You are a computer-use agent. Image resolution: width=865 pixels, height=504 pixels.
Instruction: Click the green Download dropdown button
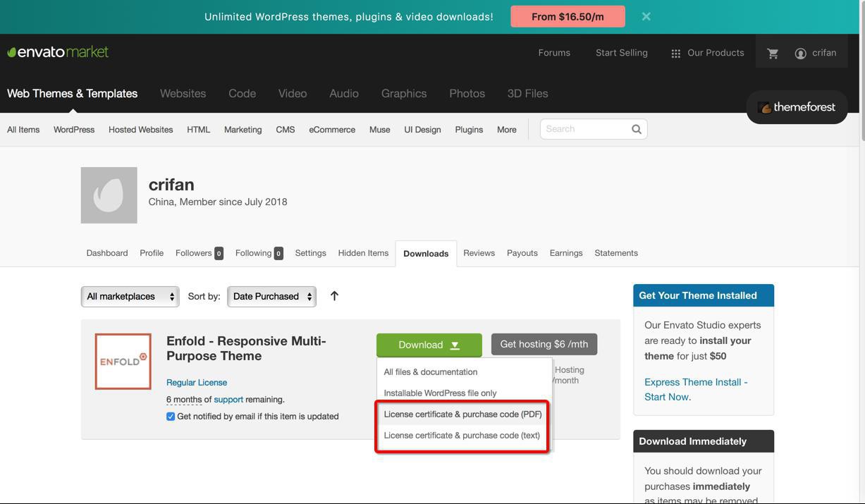click(429, 345)
